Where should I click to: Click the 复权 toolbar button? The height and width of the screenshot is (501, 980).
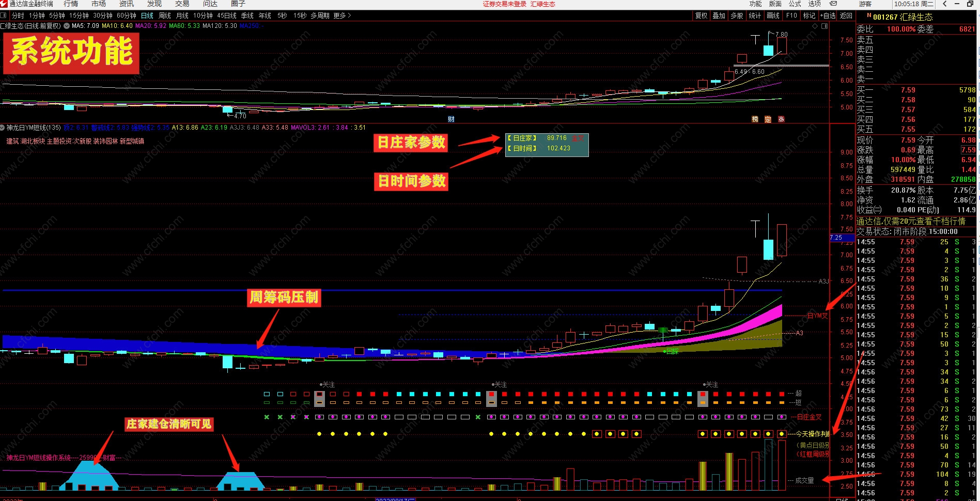coord(702,15)
